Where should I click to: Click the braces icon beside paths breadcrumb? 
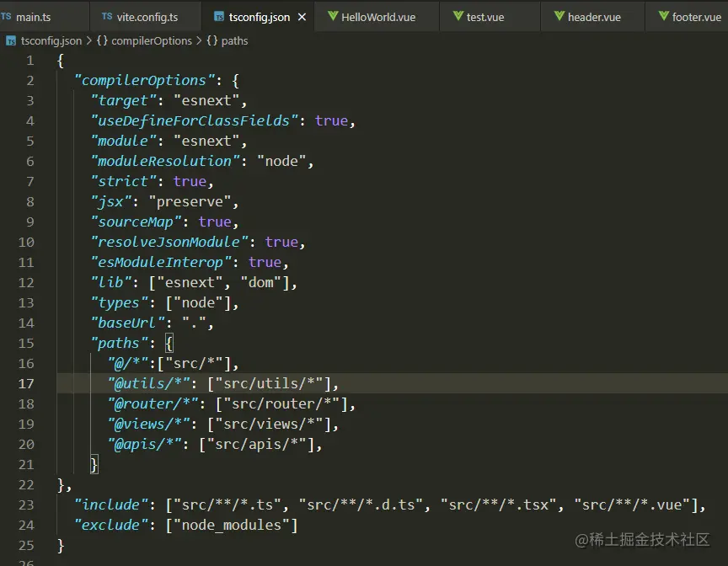pyautogui.click(x=211, y=40)
